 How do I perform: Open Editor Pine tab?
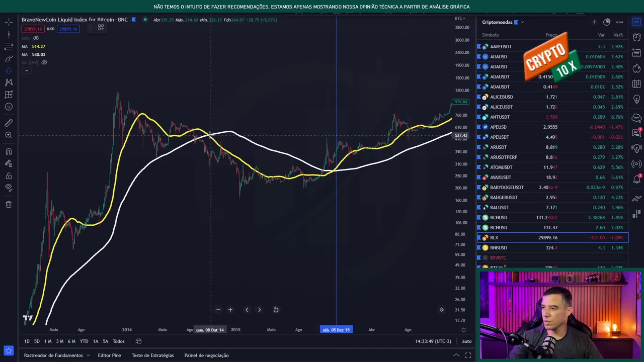click(109, 355)
